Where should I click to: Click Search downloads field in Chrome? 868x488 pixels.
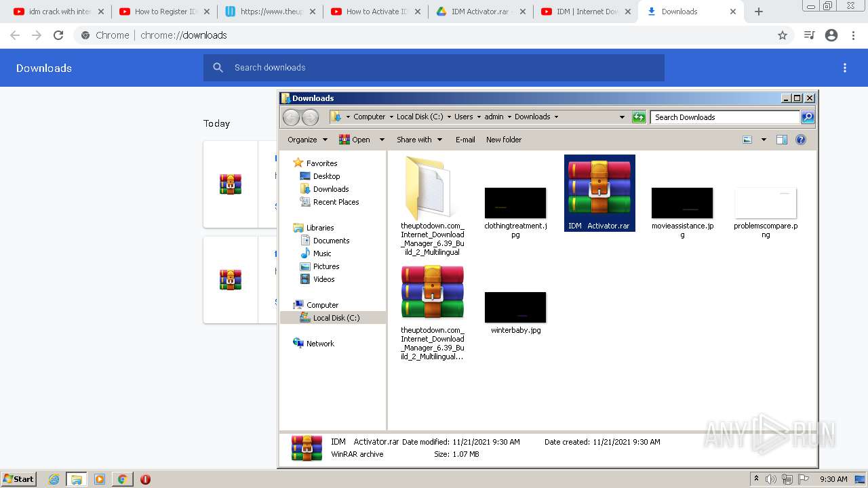coord(434,68)
